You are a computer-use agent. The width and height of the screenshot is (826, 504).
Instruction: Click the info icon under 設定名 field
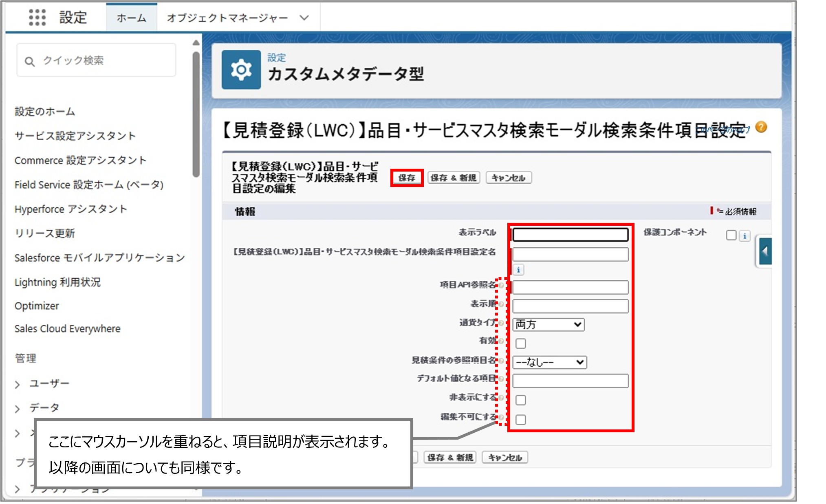point(519,270)
